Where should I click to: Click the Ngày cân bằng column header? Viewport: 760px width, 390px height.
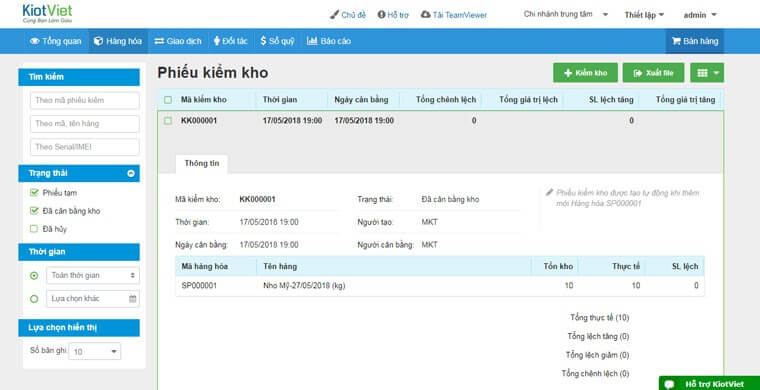tap(362, 100)
